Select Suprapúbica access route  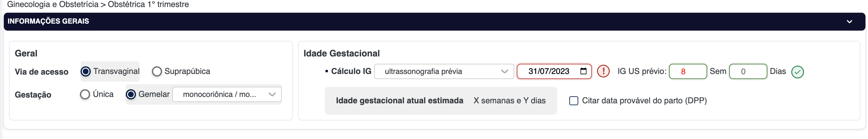point(157,71)
